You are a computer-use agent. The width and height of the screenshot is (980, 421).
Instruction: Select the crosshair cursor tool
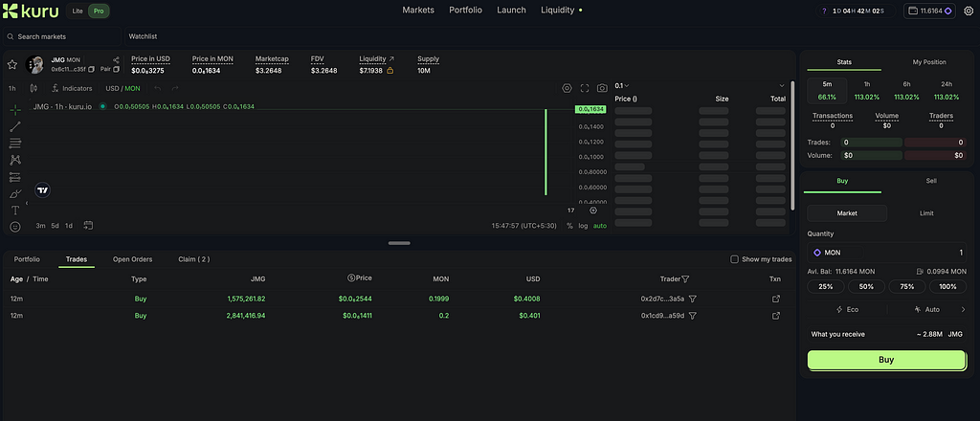pos(15,110)
